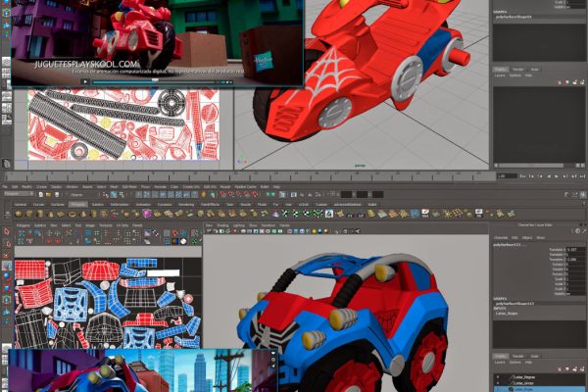The height and width of the screenshot is (392, 588).
Task: Create new layer icon in lower layer editor
Action: 574,369
